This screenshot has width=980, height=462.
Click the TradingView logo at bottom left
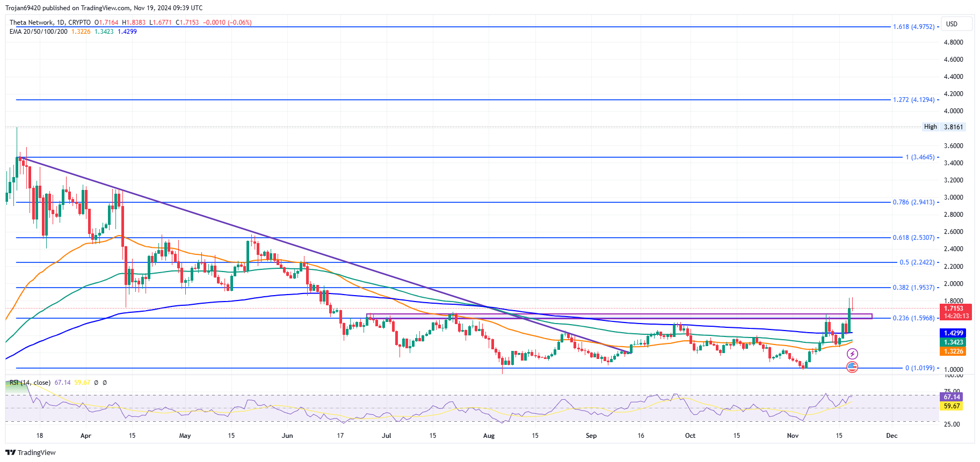tap(31, 452)
